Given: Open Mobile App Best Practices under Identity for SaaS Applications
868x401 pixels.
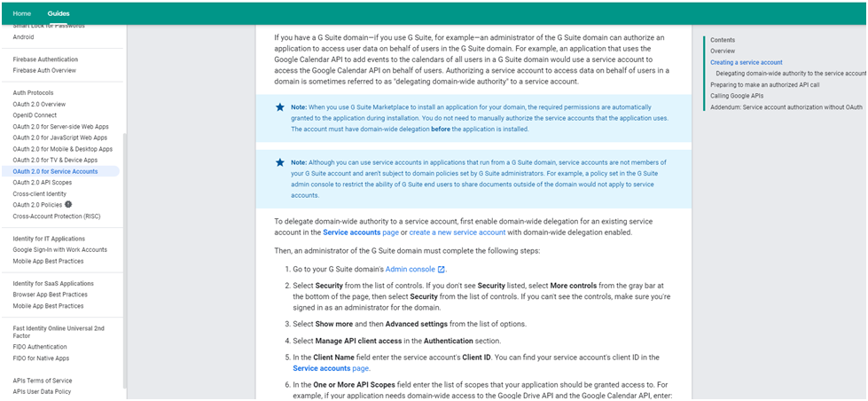Looking at the screenshot, I should coord(48,306).
